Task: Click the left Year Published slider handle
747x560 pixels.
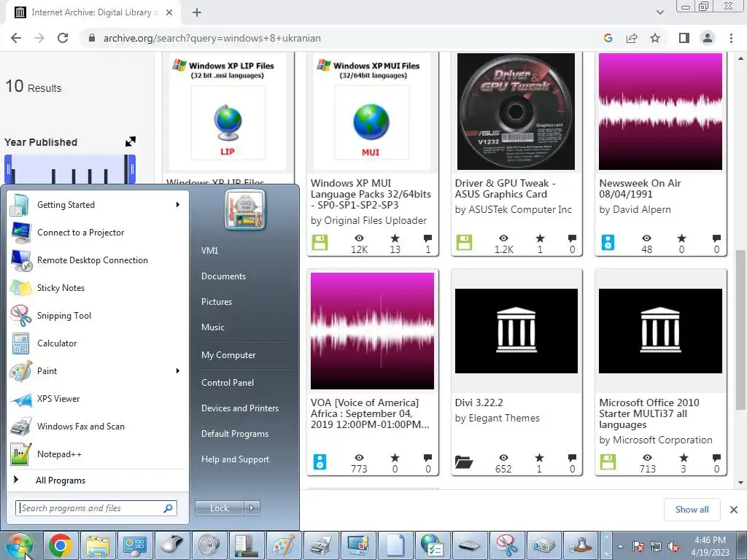Action: point(8,169)
